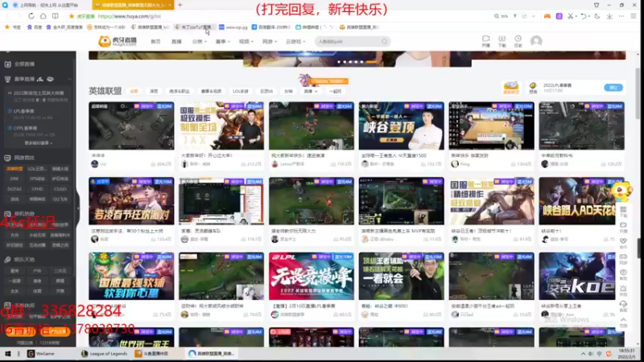Open the 下载 download icon in the Huya header
Image resolution: width=644 pixels, height=362 pixels.
coord(502,41)
